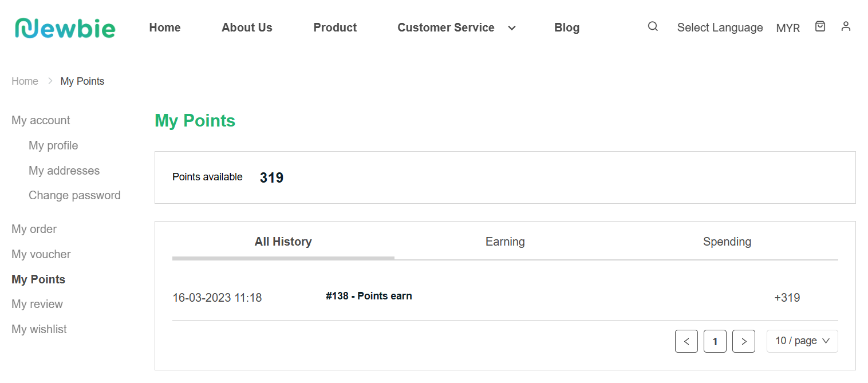Open the Select Language menu
868x383 pixels.
[720, 27]
